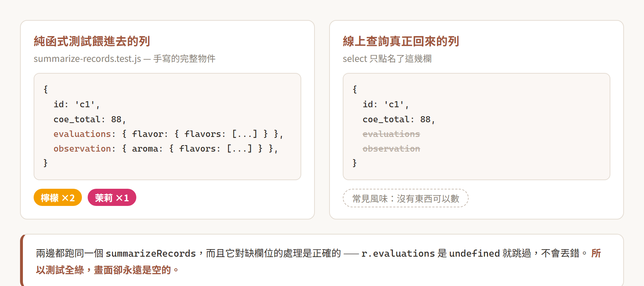The image size is (644, 286).
Task: Click the select 只點名了這幾欄 subtitle
Action: point(387,58)
